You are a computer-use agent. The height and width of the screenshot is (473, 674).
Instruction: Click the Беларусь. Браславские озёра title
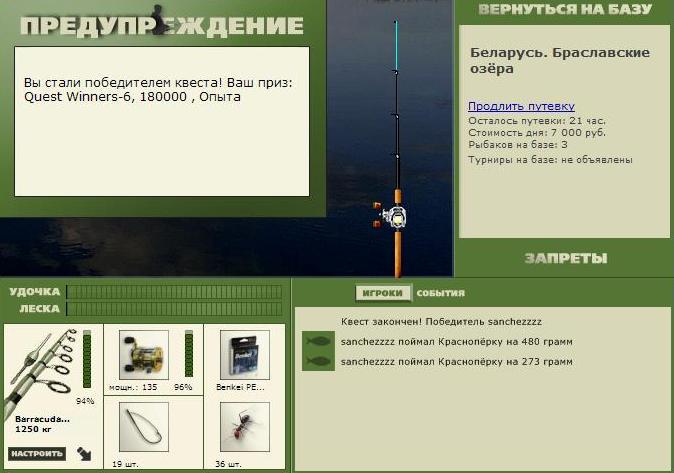[x=560, y=61]
